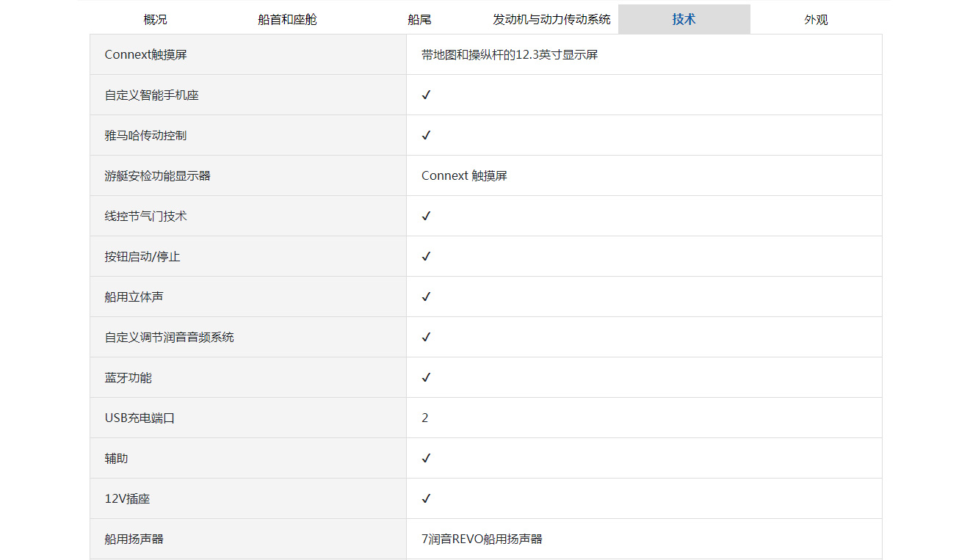The image size is (970, 560).
Task: Click the checkmark next to 船用立体声
Action: 426,297
